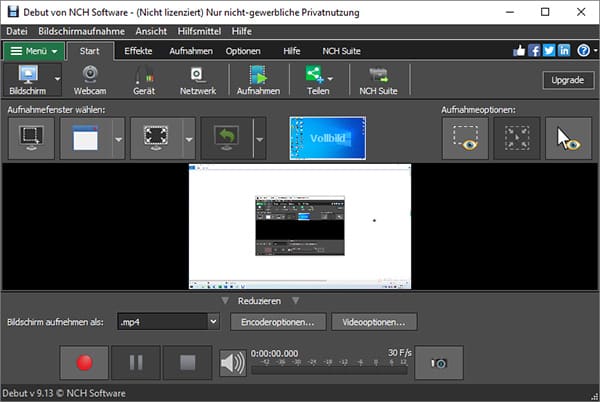
Task: Open the Ansicht menu
Action: 151,31
